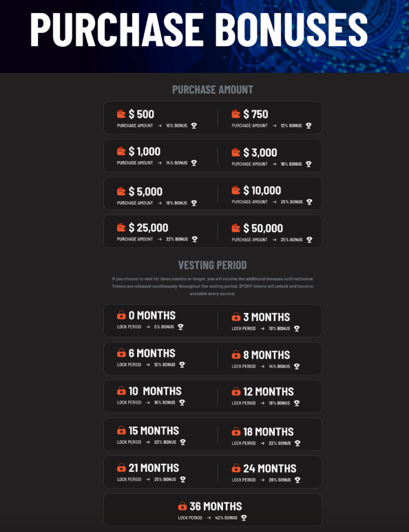Click the Vesting Period heading
Viewport: 409px width, 532px height.
click(213, 265)
